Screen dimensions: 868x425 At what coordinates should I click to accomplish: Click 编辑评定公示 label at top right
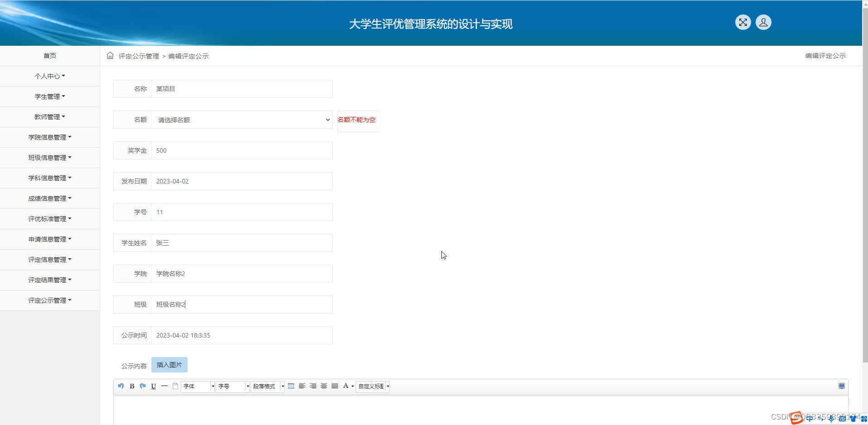click(825, 56)
